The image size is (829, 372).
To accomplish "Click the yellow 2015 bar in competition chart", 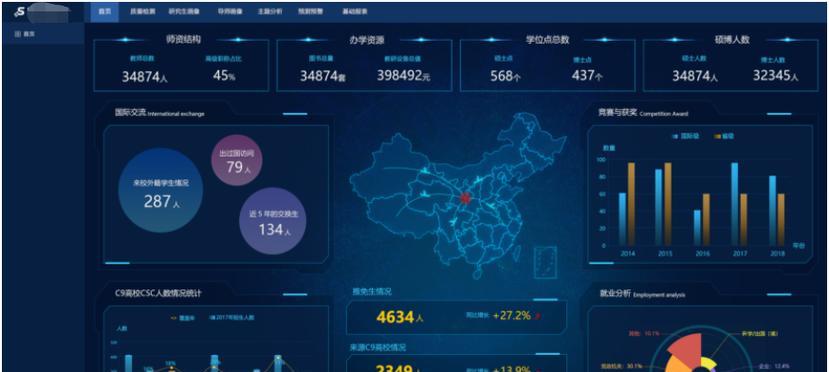I will point(668,204).
